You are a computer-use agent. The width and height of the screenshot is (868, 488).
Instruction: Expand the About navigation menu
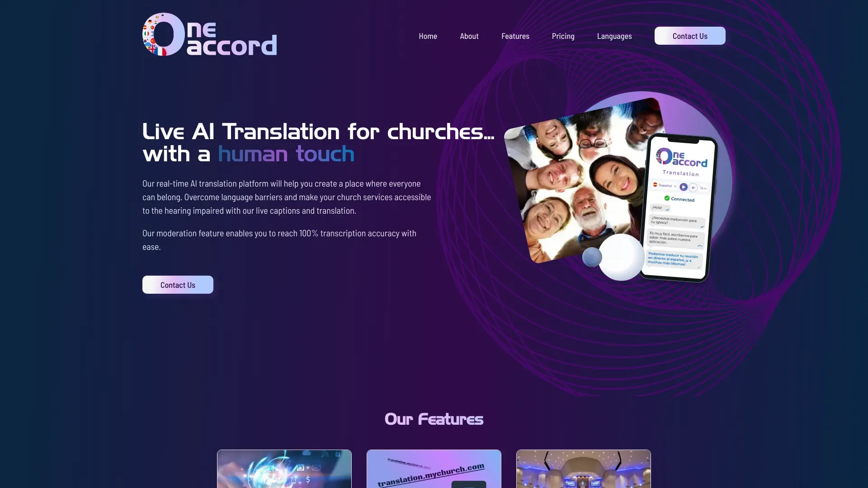pyautogui.click(x=468, y=36)
